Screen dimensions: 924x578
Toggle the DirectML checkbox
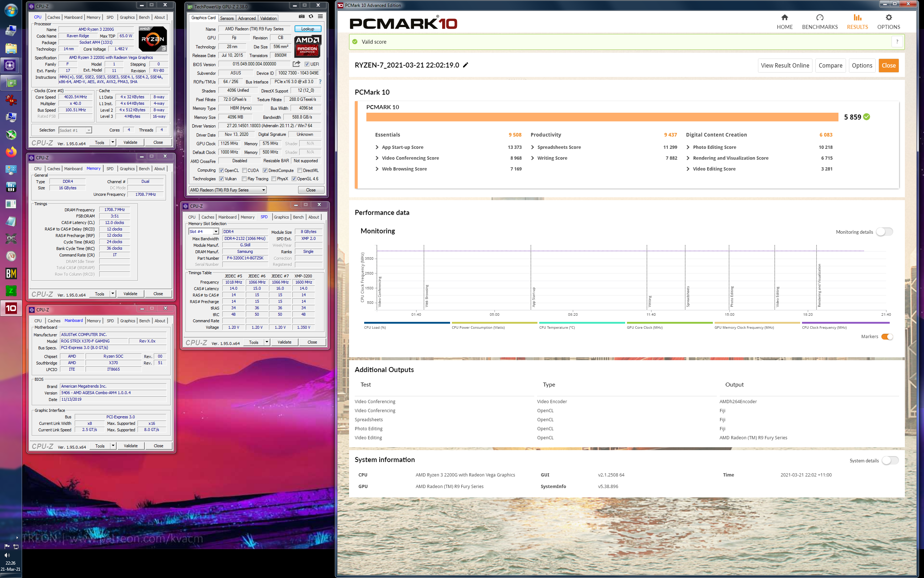[x=300, y=171]
